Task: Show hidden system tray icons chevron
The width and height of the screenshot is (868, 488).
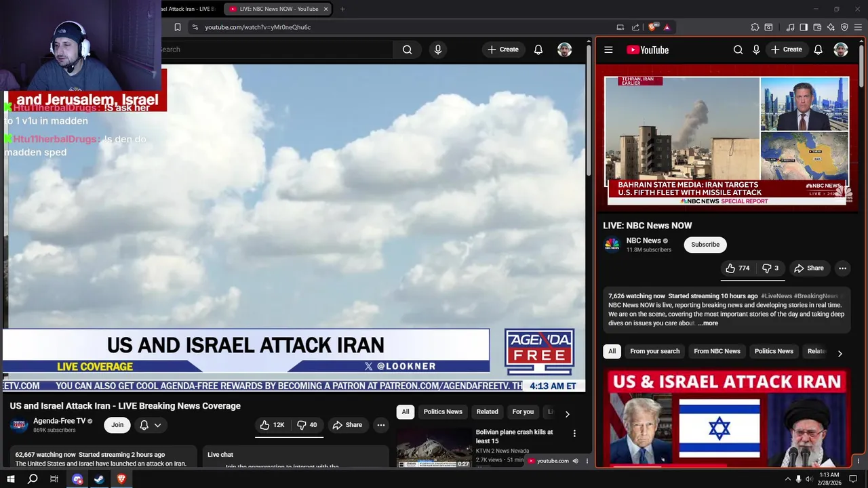Action: click(x=787, y=479)
